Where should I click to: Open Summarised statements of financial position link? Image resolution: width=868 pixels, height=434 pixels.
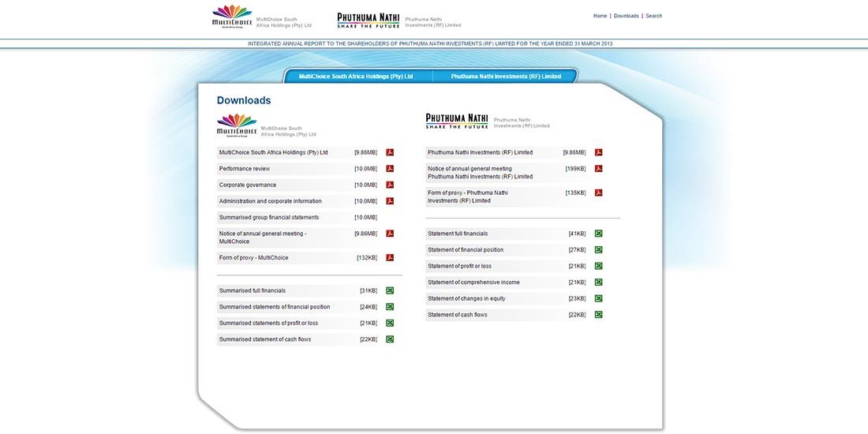(275, 307)
